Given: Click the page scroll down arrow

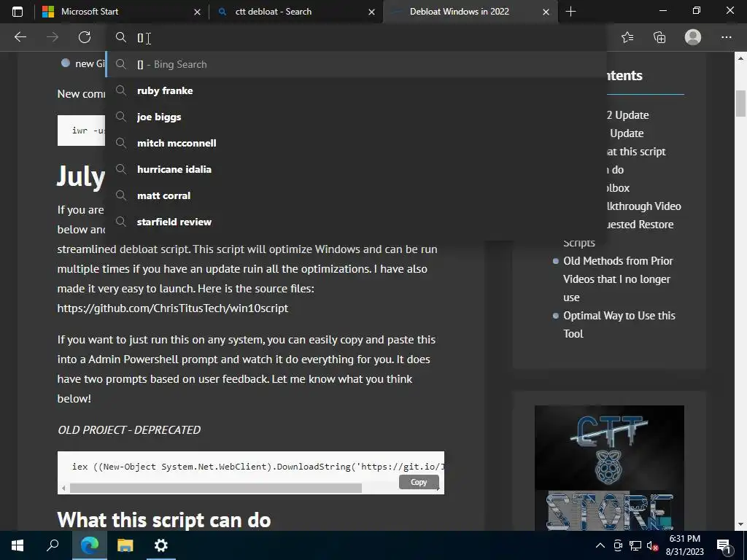Looking at the screenshot, I should tap(740, 524).
